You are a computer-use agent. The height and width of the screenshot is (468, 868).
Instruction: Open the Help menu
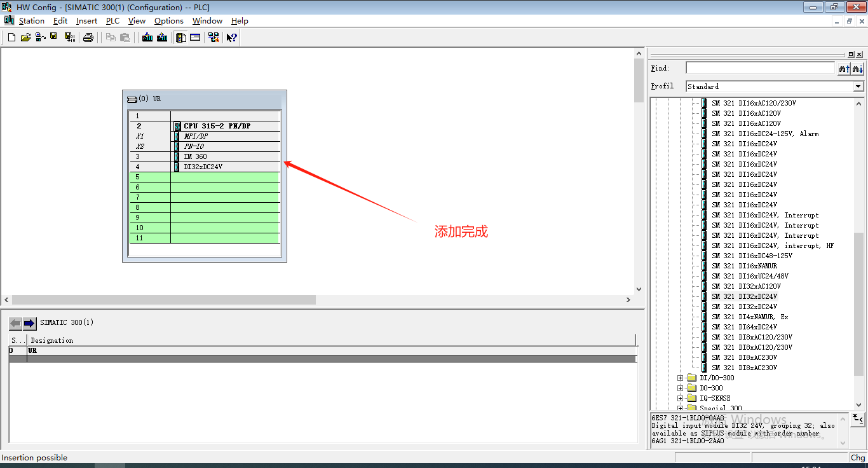(x=240, y=21)
